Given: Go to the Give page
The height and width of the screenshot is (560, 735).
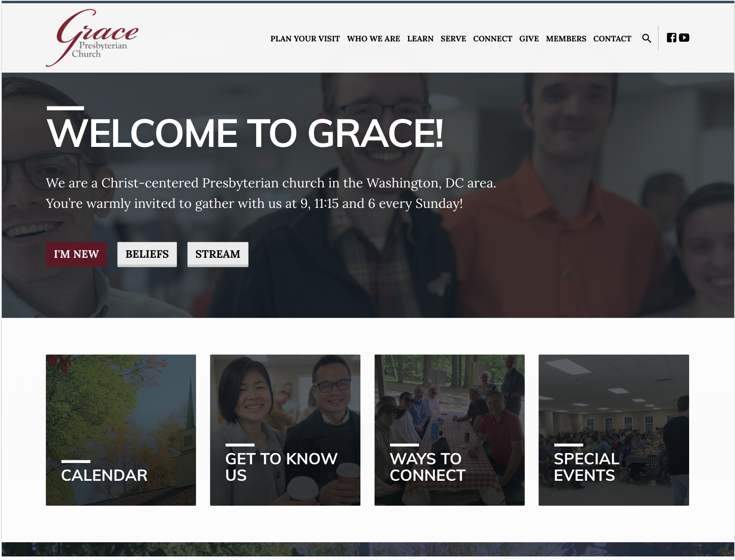Looking at the screenshot, I should point(529,39).
